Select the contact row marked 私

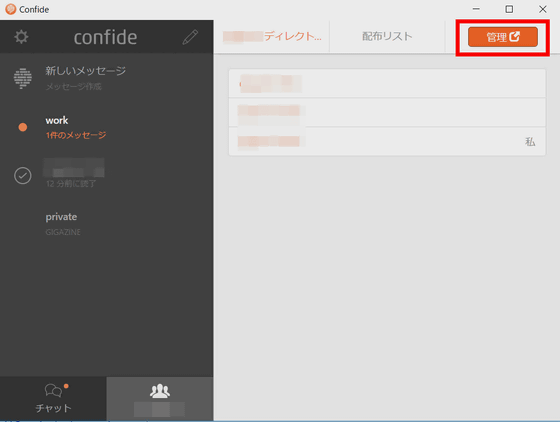387,141
